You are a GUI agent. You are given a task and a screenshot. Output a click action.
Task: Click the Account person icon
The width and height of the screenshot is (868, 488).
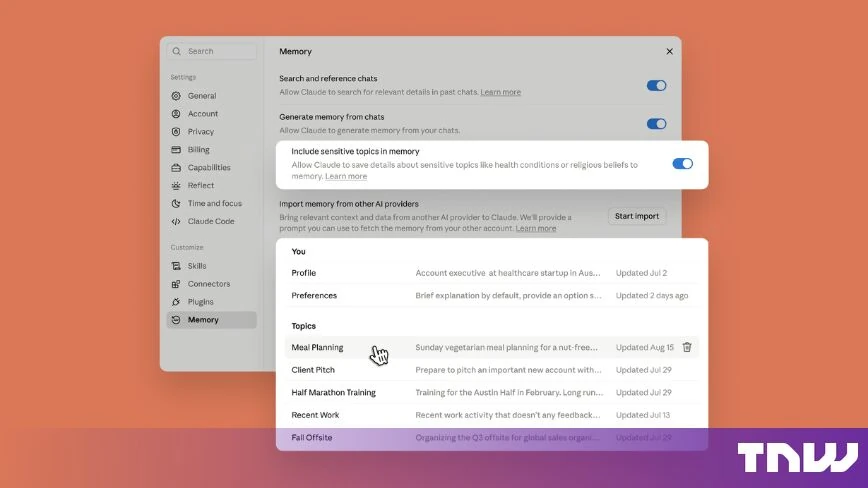tap(176, 113)
